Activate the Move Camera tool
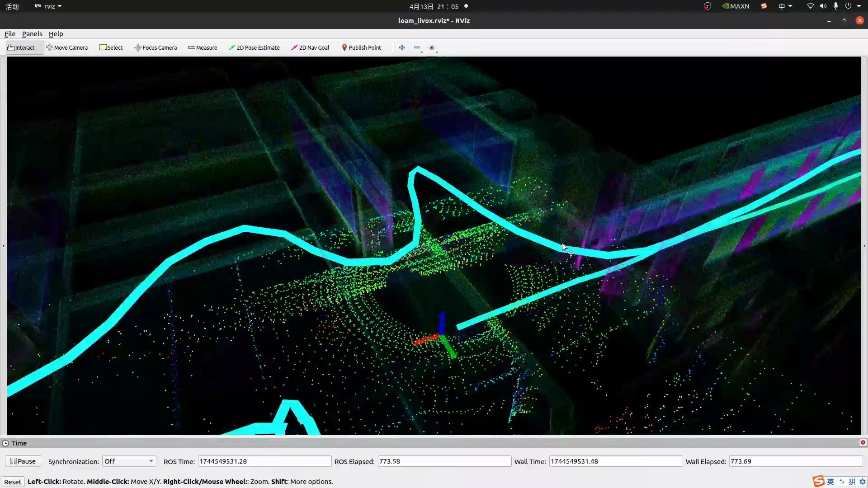The width and height of the screenshot is (868, 488). pos(67,47)
